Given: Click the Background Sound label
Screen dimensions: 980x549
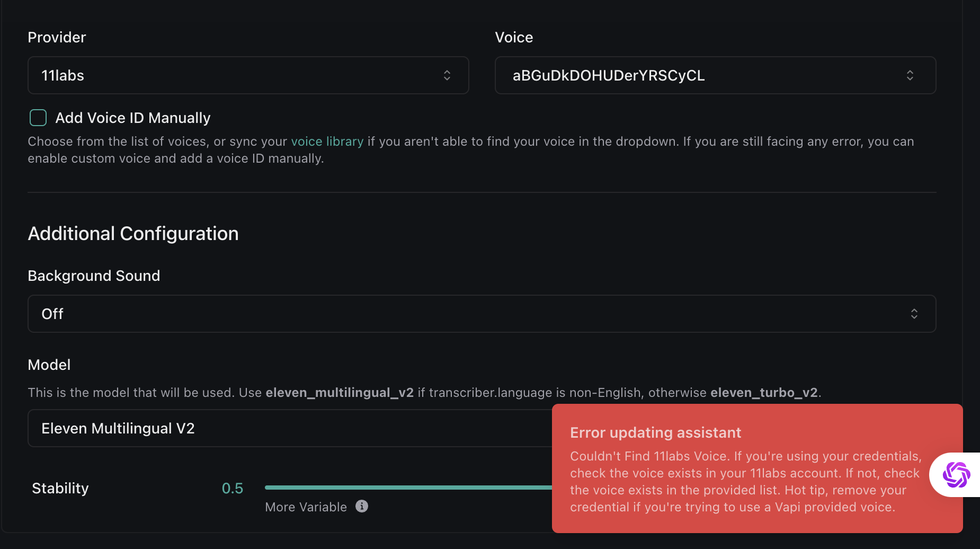Looking at the screenshot, I should point(94,276).
